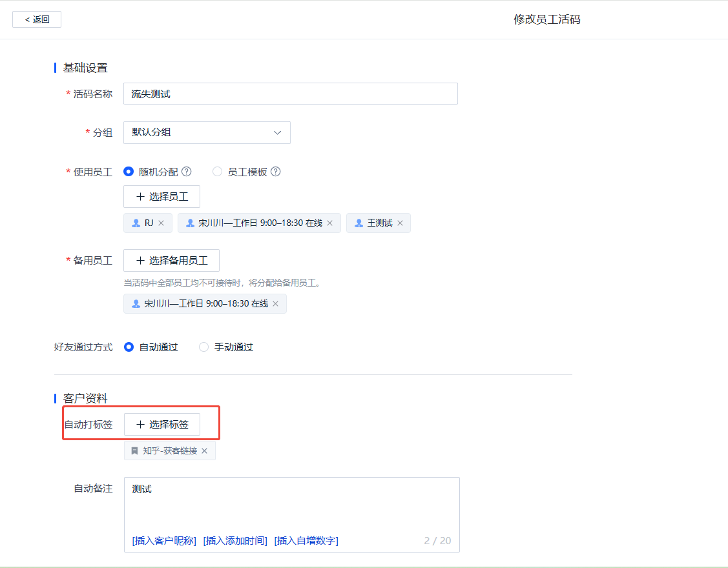
Task: Click the bookmark icon on 知乎-获客链接 tag
Action: 134,451
